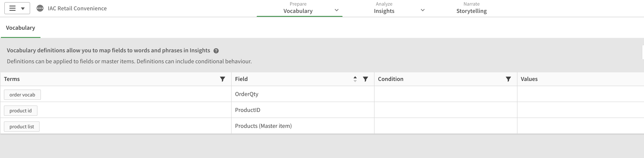Select the product list term chip
Image resolution: width=644 pixels, height=158 pixels.
tap(22, 127)
